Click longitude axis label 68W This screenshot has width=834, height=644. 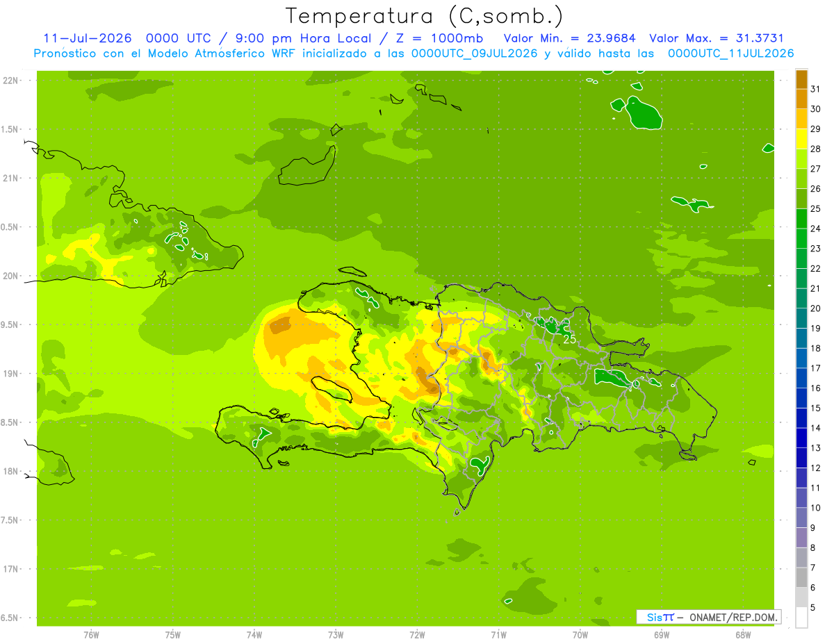(743, 635)
